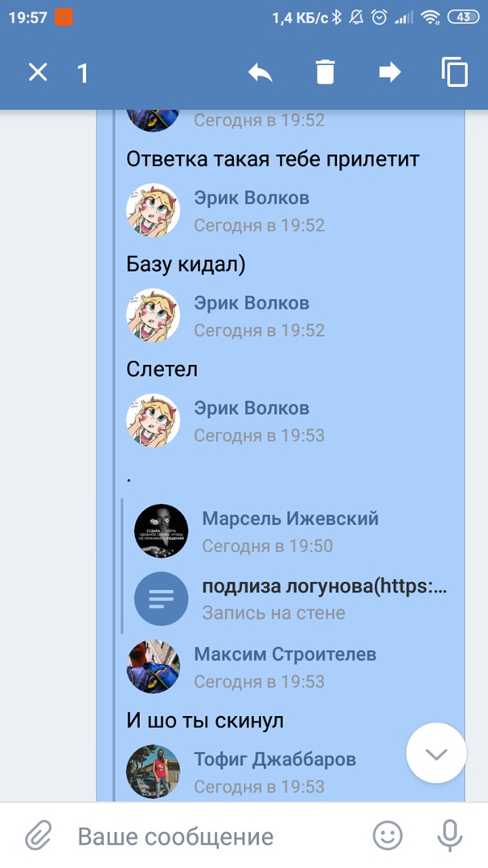Screen dimensions: 488x868
Task: Jump to latest messages with down chevron
Action: point(437,753)
